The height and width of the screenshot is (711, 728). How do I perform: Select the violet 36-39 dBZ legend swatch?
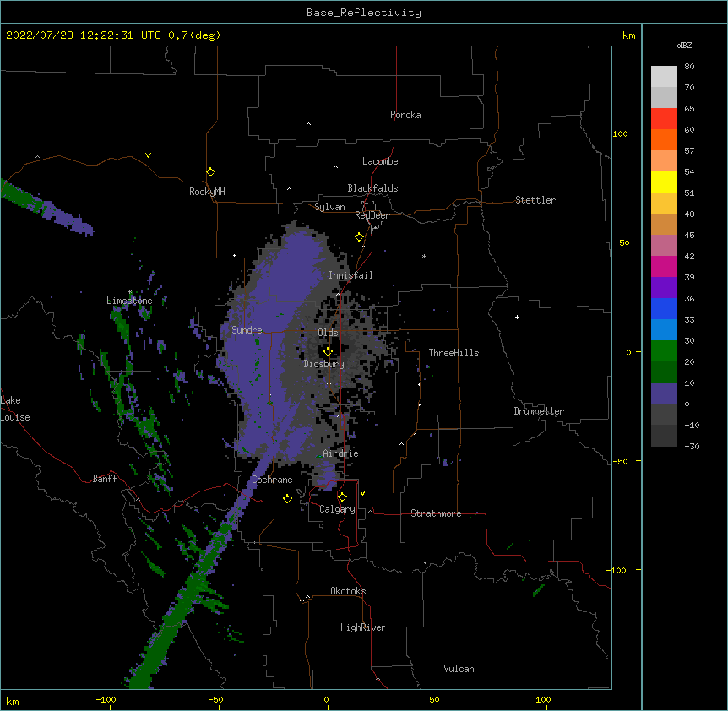664,288
